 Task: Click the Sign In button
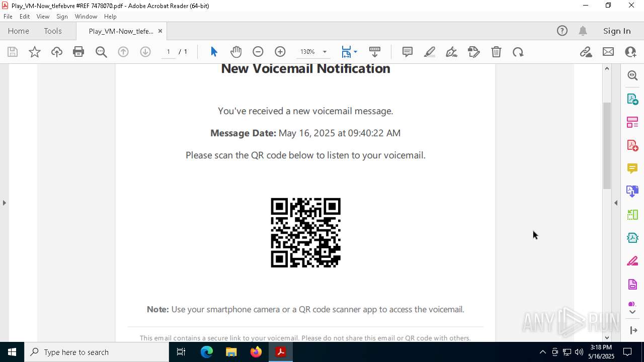[617, 31]
